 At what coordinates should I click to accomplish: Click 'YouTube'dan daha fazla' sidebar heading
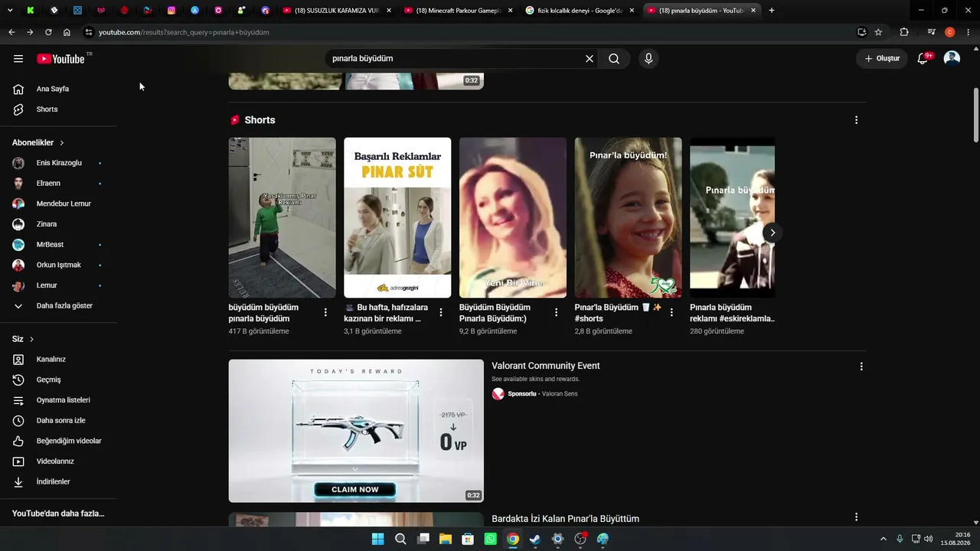pyautogui.click(x=58, y=514)
